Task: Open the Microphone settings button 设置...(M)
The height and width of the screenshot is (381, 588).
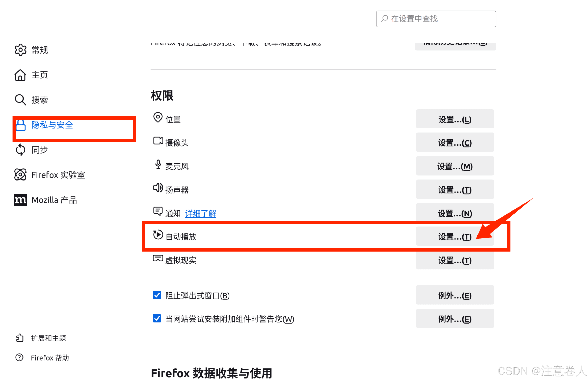Action: 455,166
